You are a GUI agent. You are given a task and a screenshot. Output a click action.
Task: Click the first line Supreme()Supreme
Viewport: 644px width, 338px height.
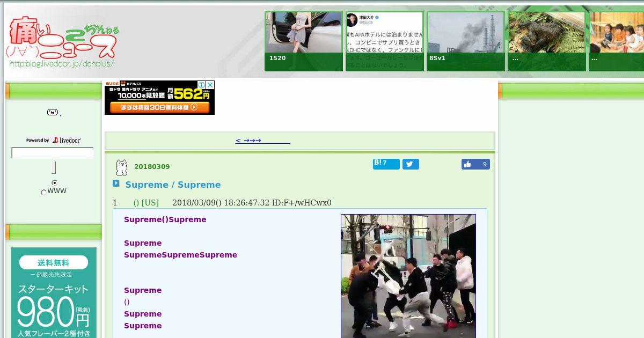(165, 219)
